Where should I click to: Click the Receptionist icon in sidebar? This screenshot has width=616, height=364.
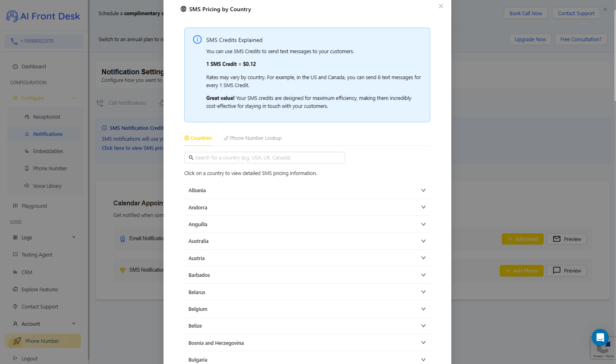pyautogui.click(x=27, y=117)
